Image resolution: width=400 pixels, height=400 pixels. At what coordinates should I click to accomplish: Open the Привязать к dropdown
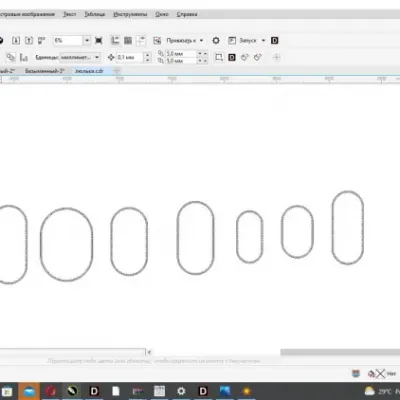point(184,41)
